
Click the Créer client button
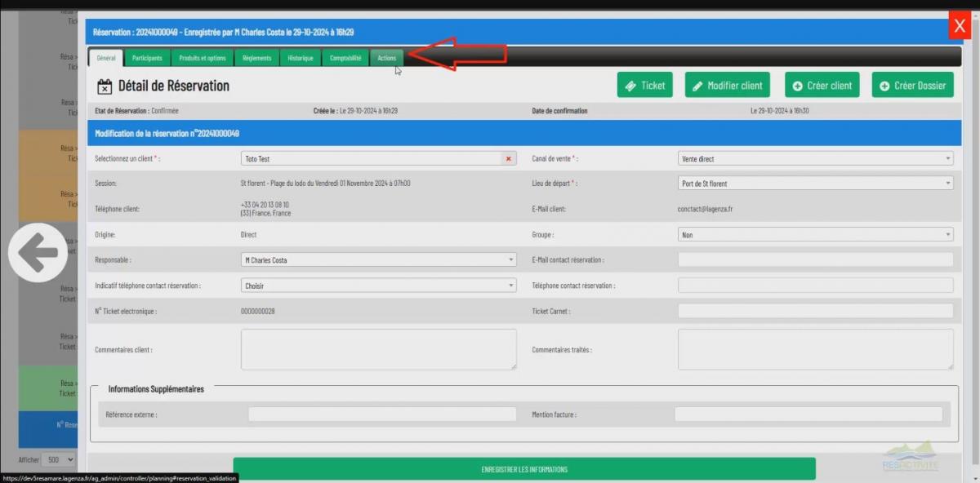(x=822, y=85)
